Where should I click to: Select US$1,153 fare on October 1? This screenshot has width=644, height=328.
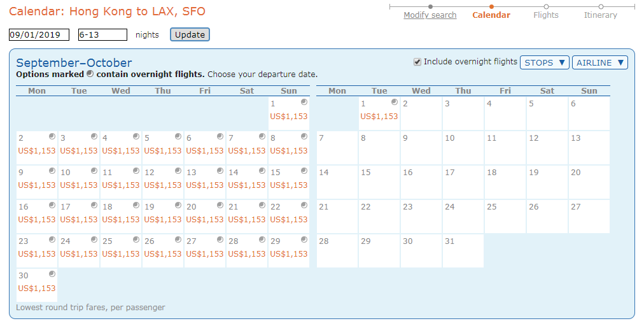click(x=379, y=117)
